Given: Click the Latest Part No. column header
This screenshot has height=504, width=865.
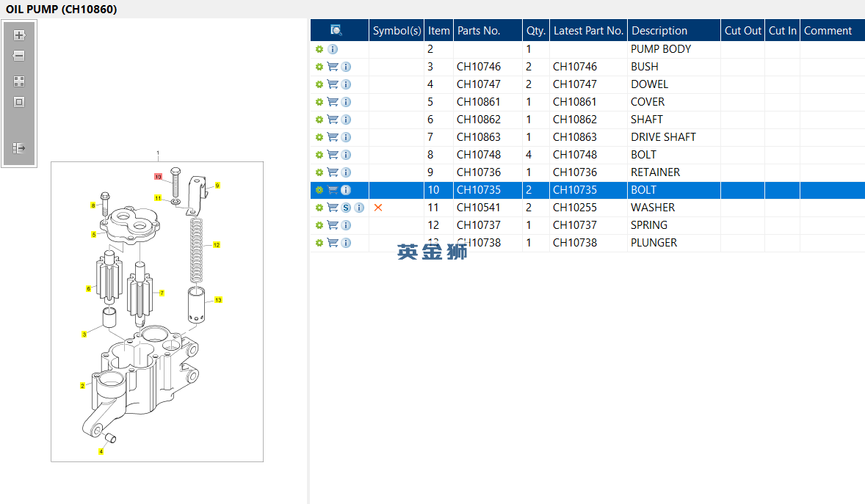Looking at the screenshot, I should click(589, 30).
